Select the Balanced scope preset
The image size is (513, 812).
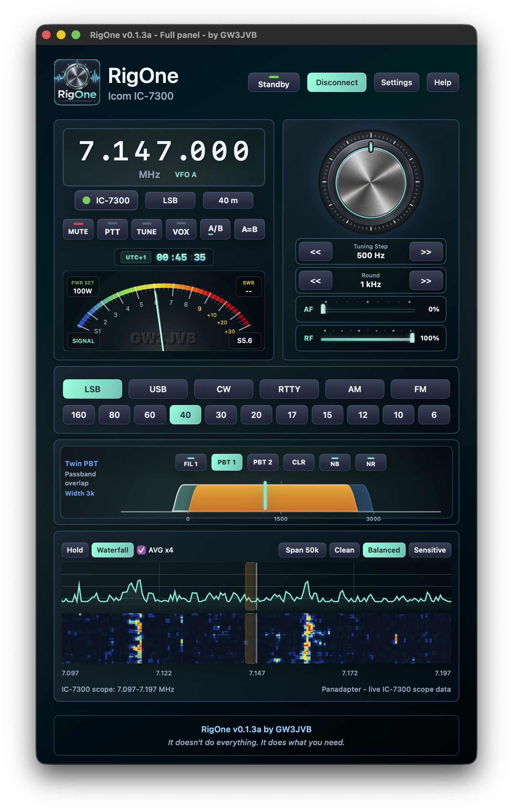pos(384,550)
